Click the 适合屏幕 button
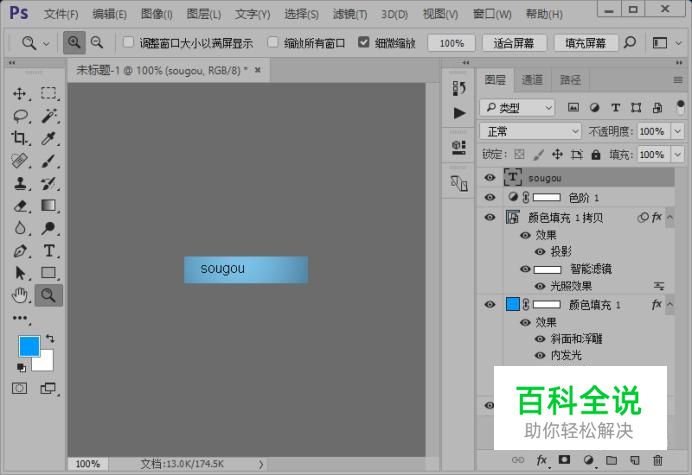The image size is (692, 475). (x=514, y=43)
